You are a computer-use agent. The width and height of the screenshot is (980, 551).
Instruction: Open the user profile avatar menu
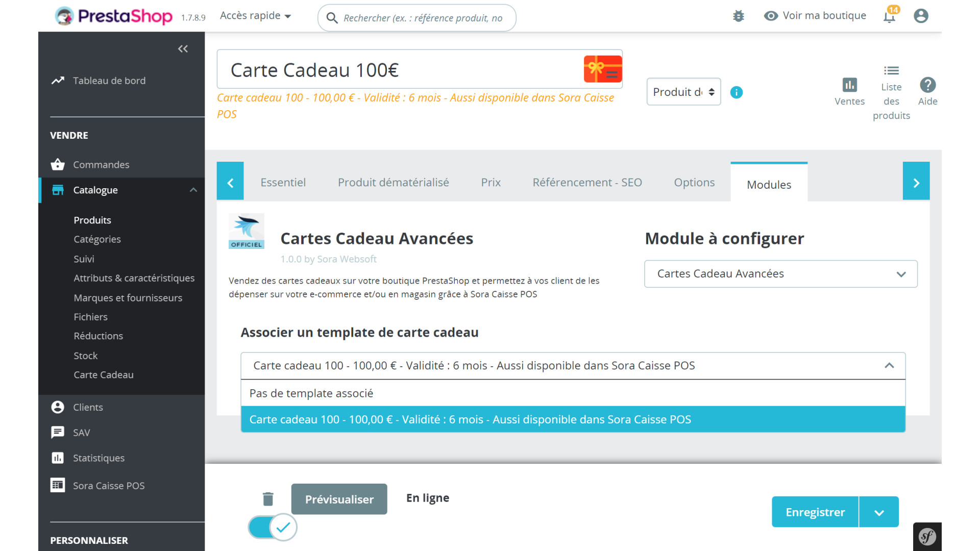(921, 16)
